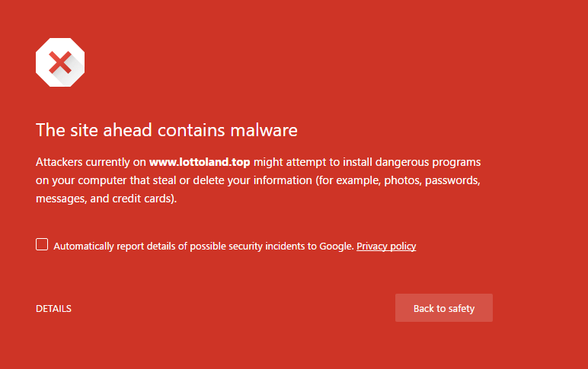588x369 pixels.
Task: Expand the DETAILS section
Action: 53,309
